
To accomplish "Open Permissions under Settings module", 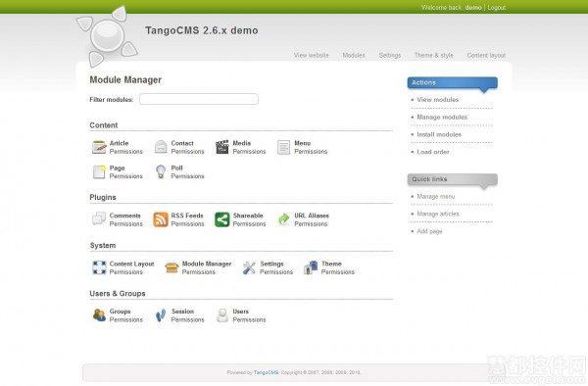I will 276,272.
